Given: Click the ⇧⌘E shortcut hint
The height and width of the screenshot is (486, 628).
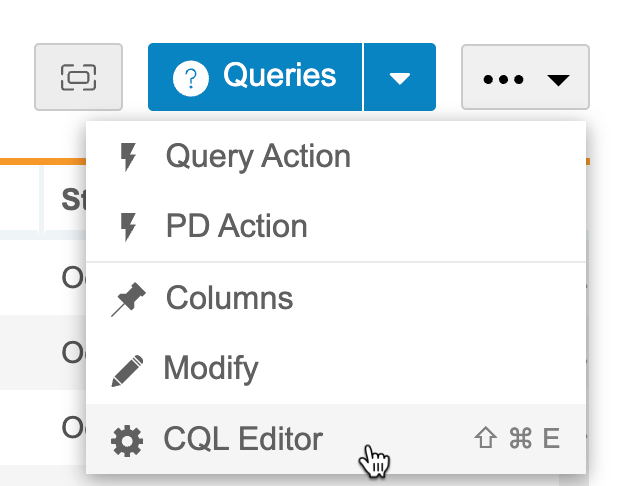Looking at the screenshot, I should click(516, 440).
